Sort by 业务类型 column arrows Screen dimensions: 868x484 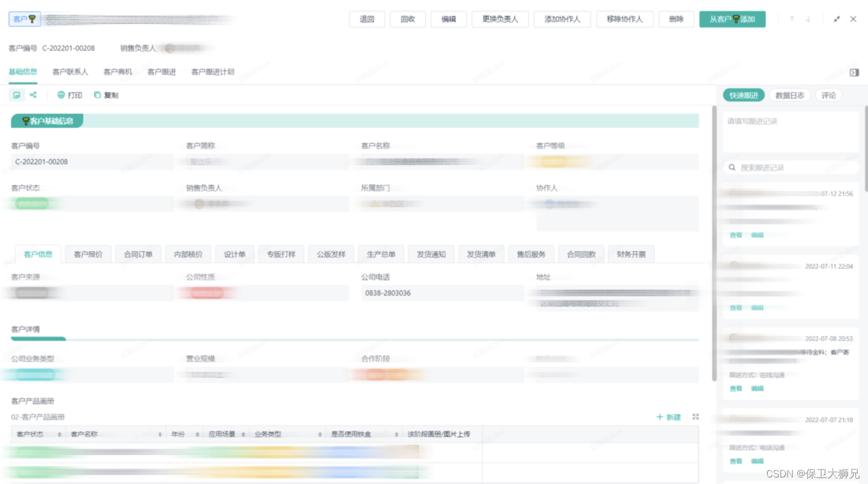[320, 434]
